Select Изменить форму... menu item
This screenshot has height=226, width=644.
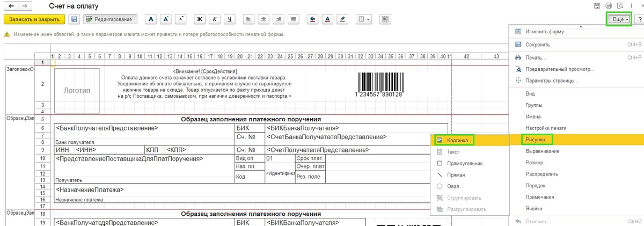coord(576,32)
